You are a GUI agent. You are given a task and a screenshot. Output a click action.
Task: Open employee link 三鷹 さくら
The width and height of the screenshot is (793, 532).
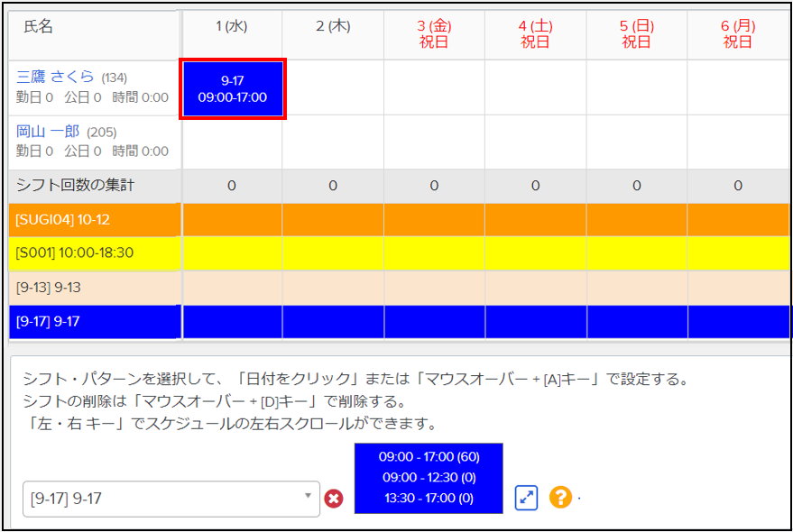pos(55,78)
